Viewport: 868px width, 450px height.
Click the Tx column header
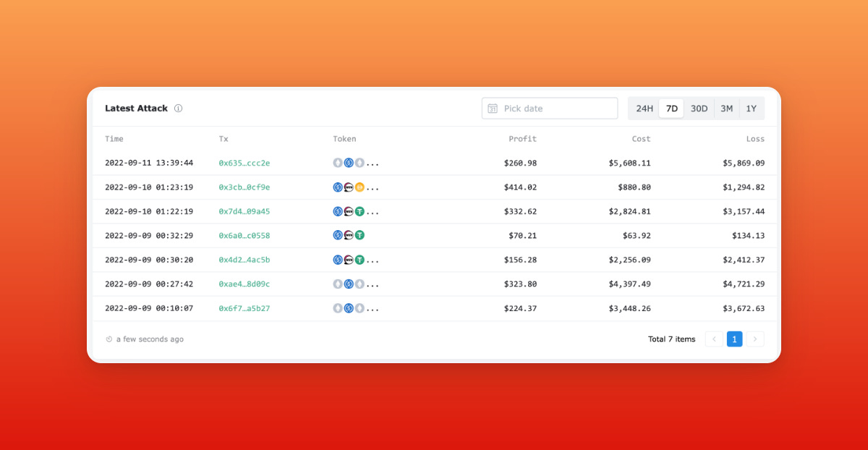pos(224,139)
